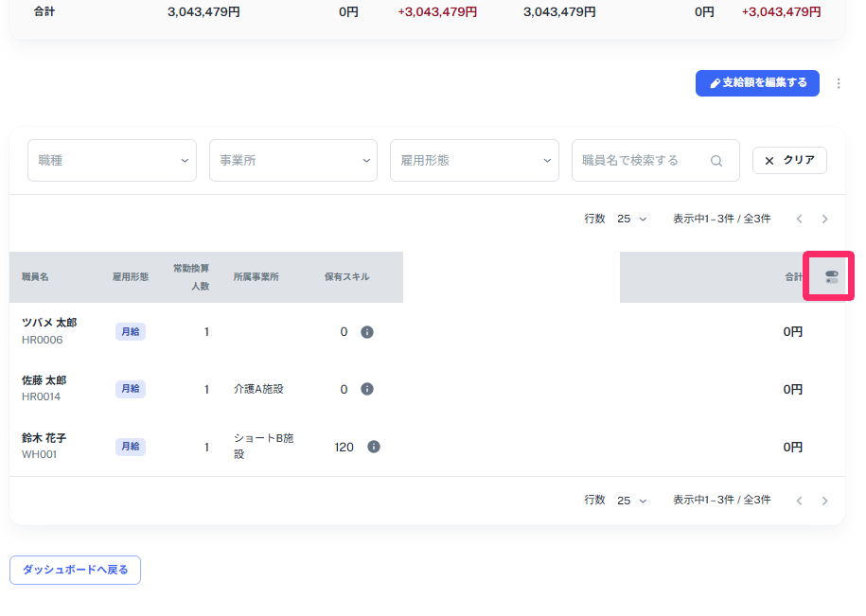The image size is (866, 616).
Task: Toggle the 月給 badge on ツバメ 太郎's row
Action: pyautogui.click(x=130, y=332)
